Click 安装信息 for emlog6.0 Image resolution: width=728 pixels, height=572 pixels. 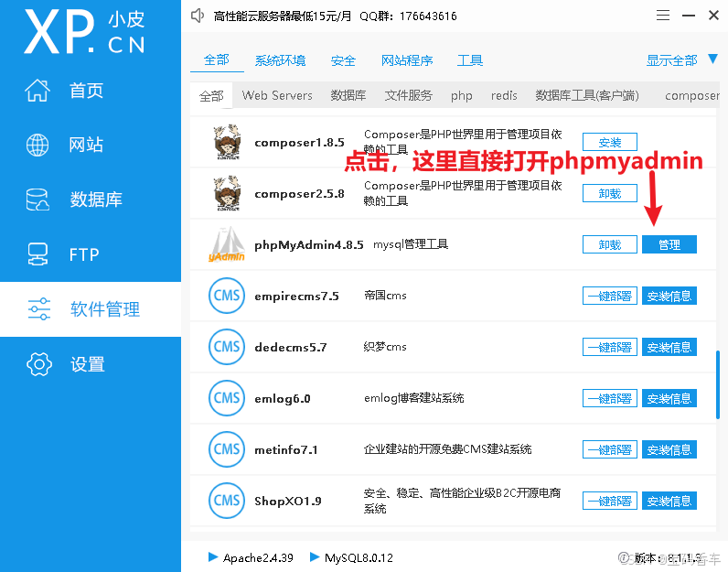(669, 398)
